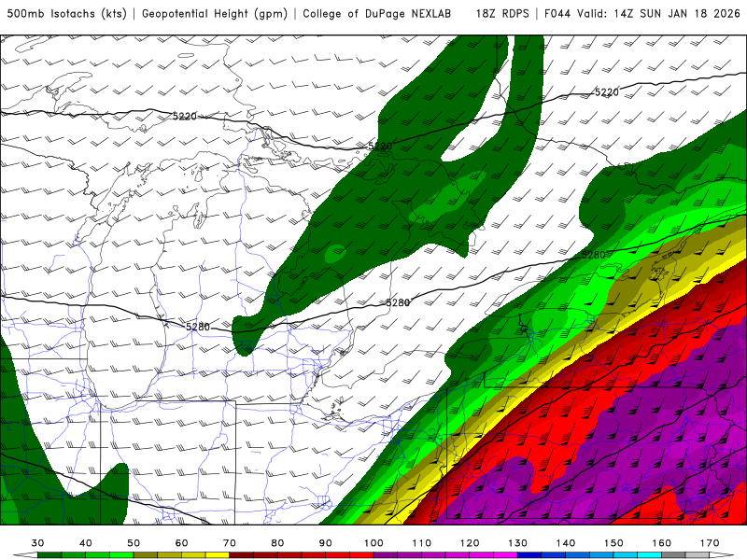This screenshot has width=747, height=560.
Task: Click the '500mb Isotachs (kts)' title text
Action: (x=66, y=14)
